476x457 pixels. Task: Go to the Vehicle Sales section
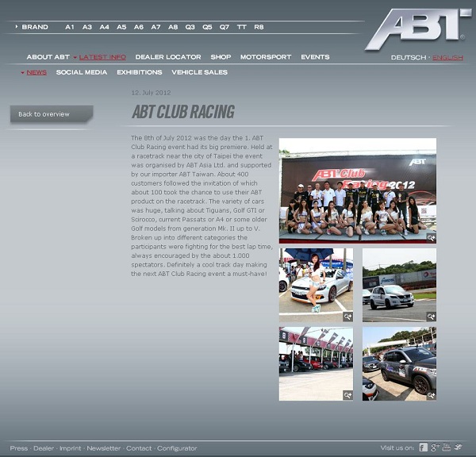point(199,72)
